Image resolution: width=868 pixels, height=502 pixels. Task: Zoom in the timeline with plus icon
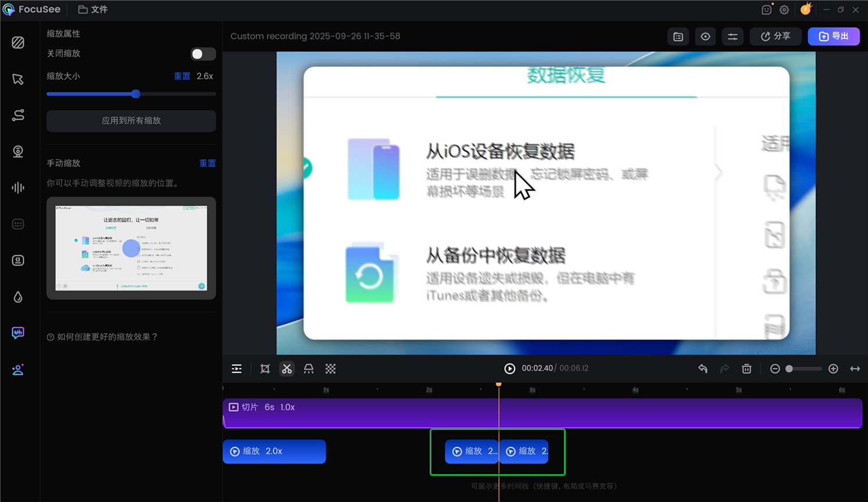point(833,369)
